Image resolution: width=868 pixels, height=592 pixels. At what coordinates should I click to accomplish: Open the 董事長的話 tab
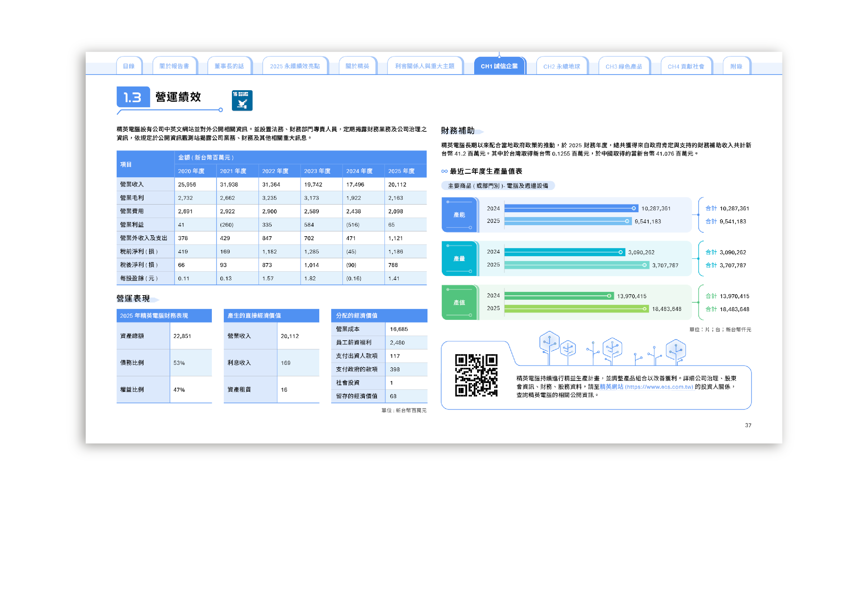[229, 66]
